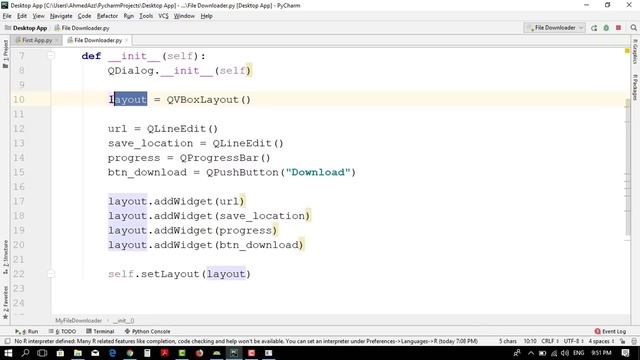The height and width of the screenshot is (360, 640).
Task: Click File Downloader.py breadcrumb in navigation bar
Action: 82,28
